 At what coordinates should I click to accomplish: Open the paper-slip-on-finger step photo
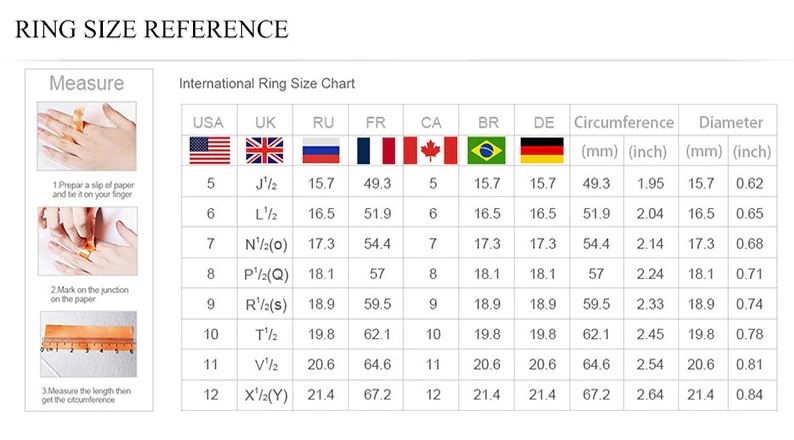pos(87,136)
